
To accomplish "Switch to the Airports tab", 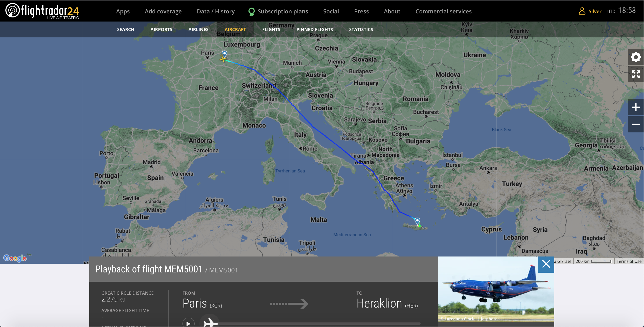I will pos(161,30).
